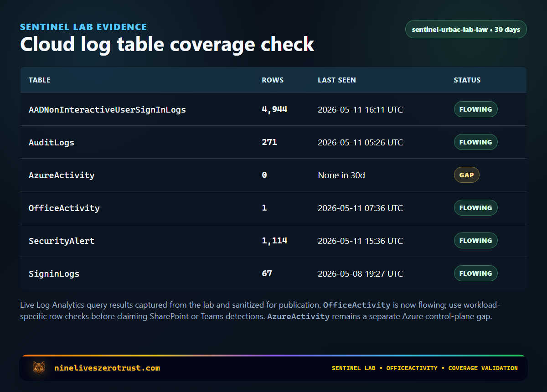The height and width of the screenshot is (392, 547).
Task: Click the 271 row count
Action: pos(269,142)
